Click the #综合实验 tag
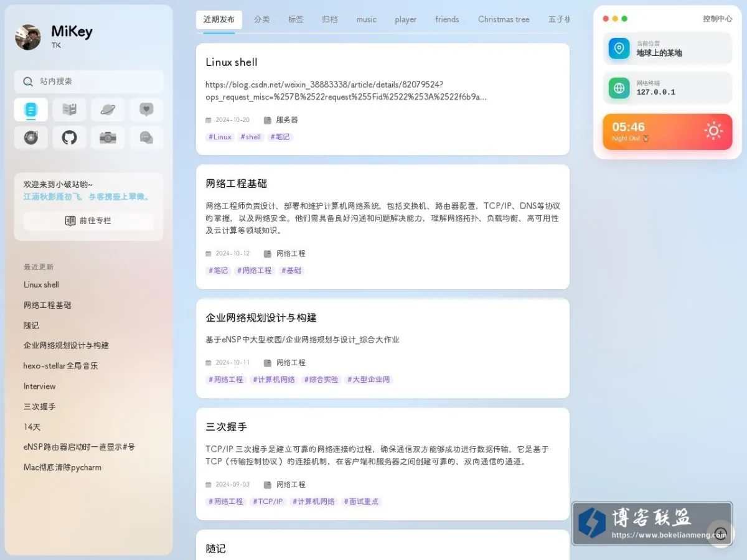This screenshot has width=747, height=560. point(321,380)
